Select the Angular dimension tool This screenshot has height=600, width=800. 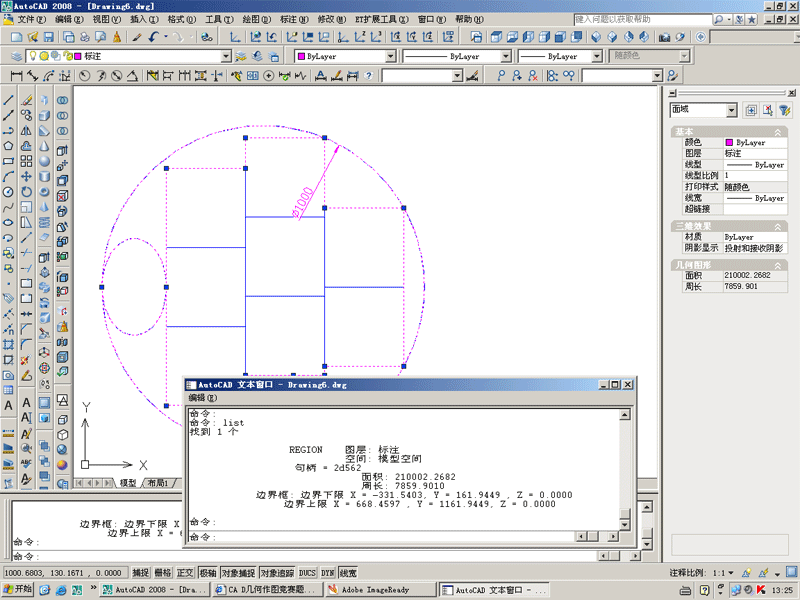point(132,76)
